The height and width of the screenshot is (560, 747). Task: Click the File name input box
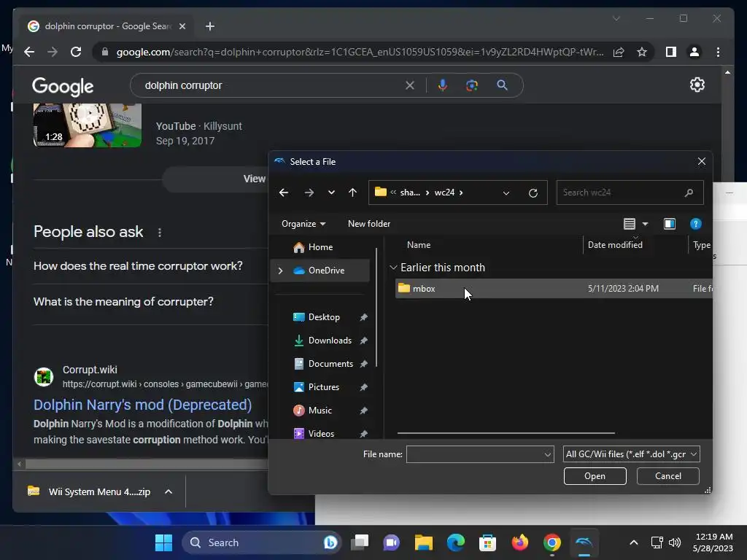[x=475, y=454]
